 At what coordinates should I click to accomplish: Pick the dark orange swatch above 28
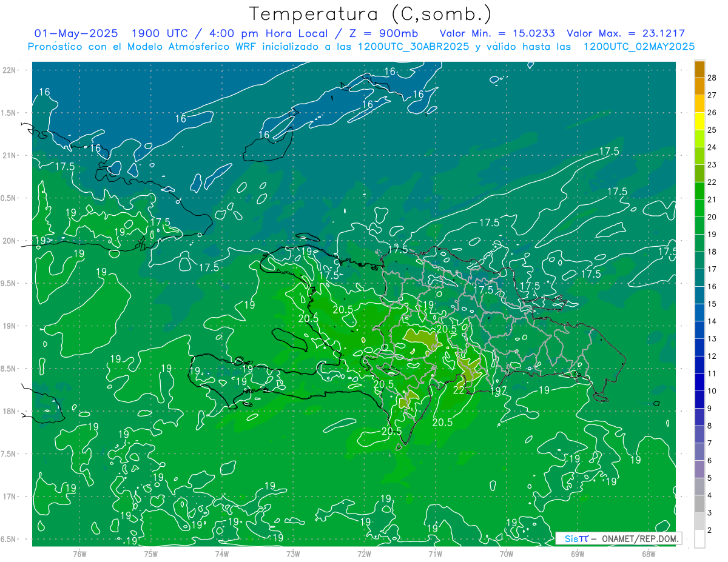click(699, 69)
